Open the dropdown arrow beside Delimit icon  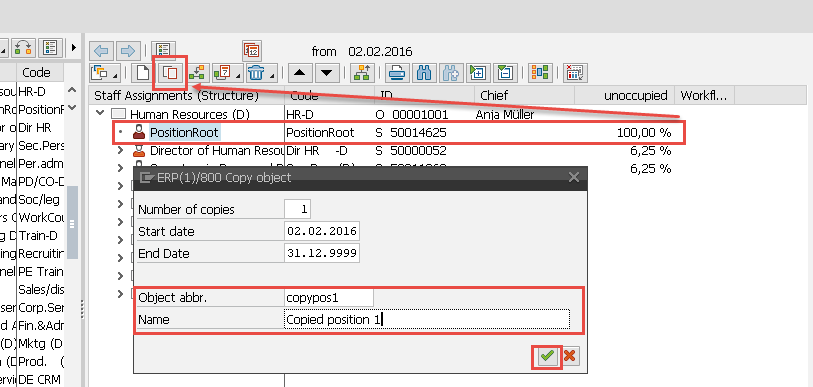coord(237,76)
